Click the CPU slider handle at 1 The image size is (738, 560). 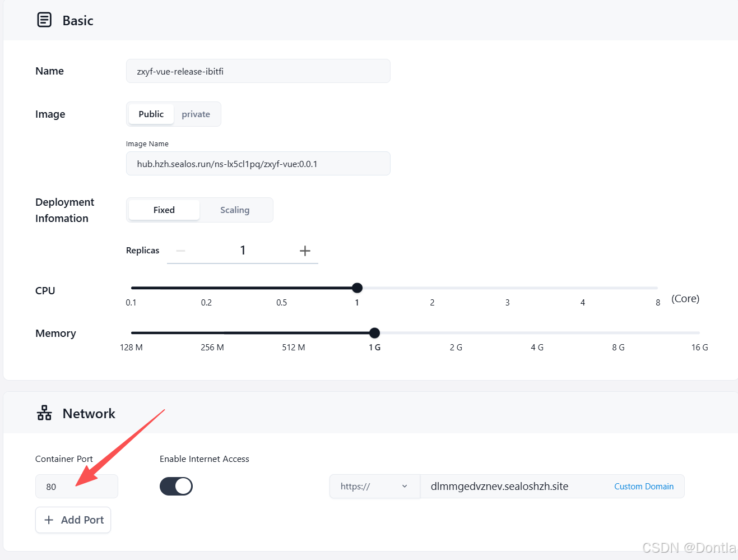click(x=357, y=288)
